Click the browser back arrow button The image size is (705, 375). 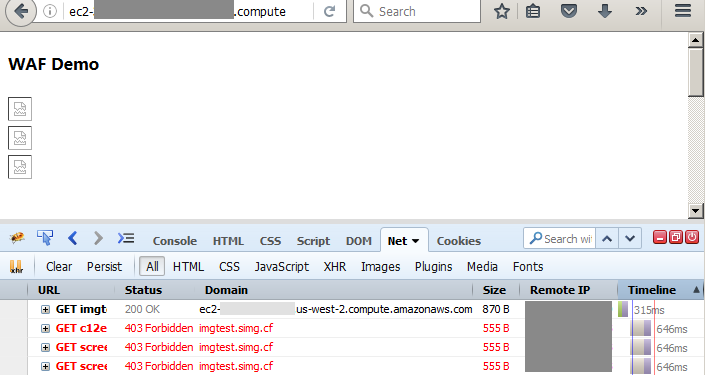[x=20, y=11]
